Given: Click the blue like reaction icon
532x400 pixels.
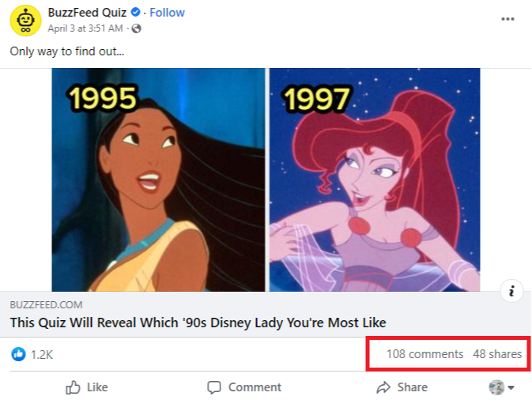Looking at the screenshot, I should click(18, 354).
